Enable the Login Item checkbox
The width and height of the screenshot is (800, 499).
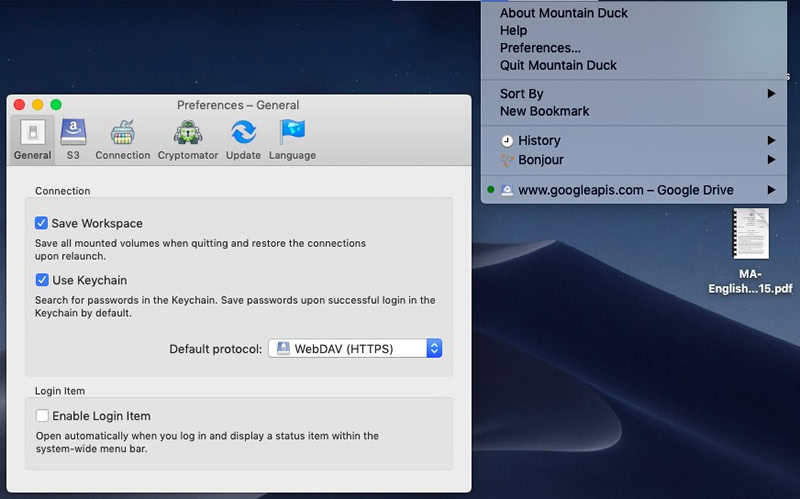pyautogui.click(x=42, y=415)
